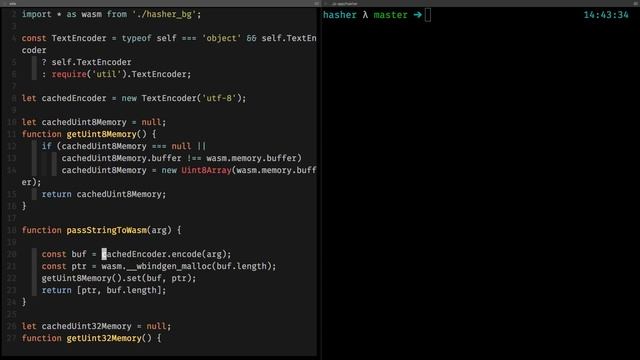Image resolution: width=640 pixels, height=360 pixels.
Task: Click 'const buf' variable declaration
Action: point(64,254)
